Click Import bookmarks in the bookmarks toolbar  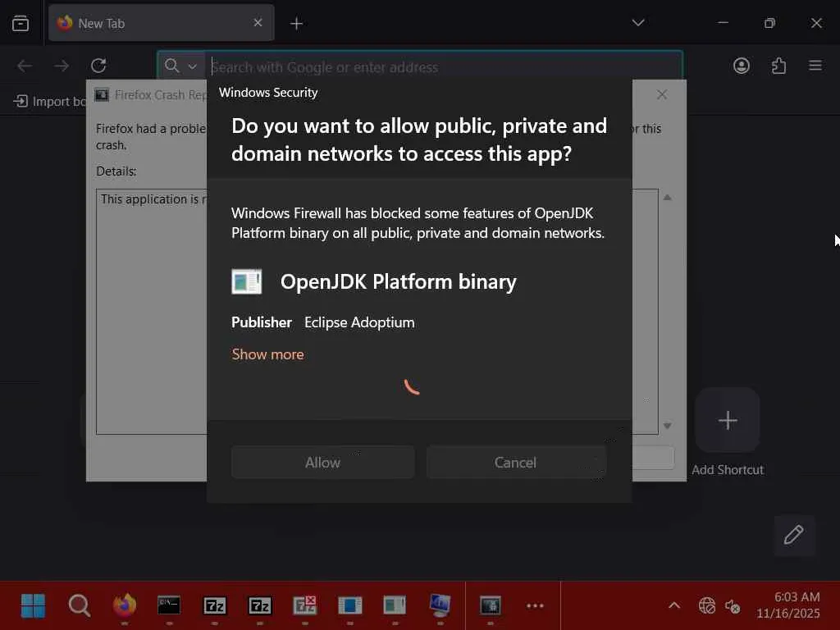tap(49, 101)
